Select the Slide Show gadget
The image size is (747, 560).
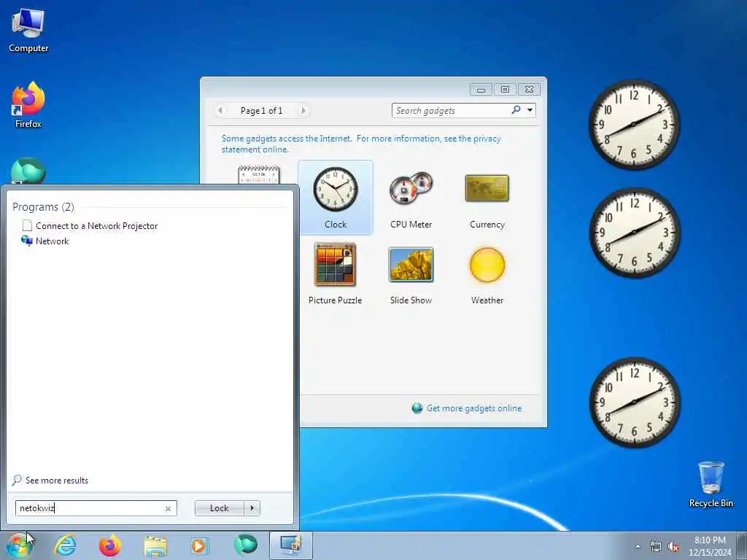[x=411, y=275]
